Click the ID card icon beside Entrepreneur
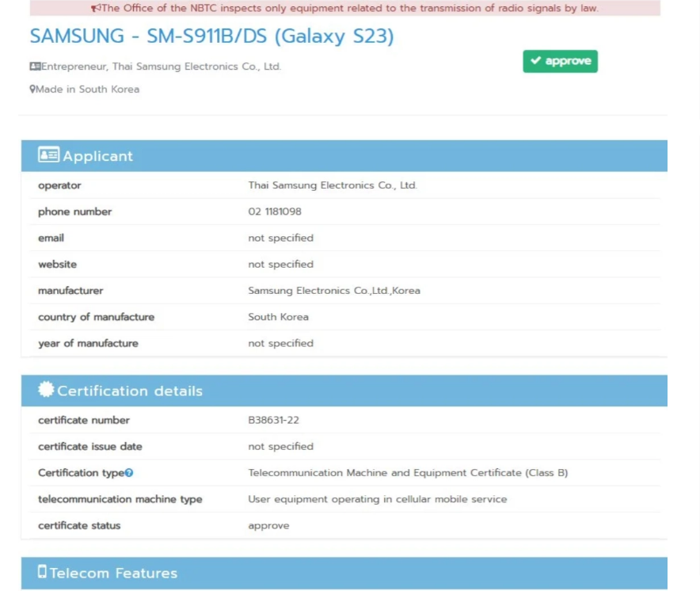 36,67
